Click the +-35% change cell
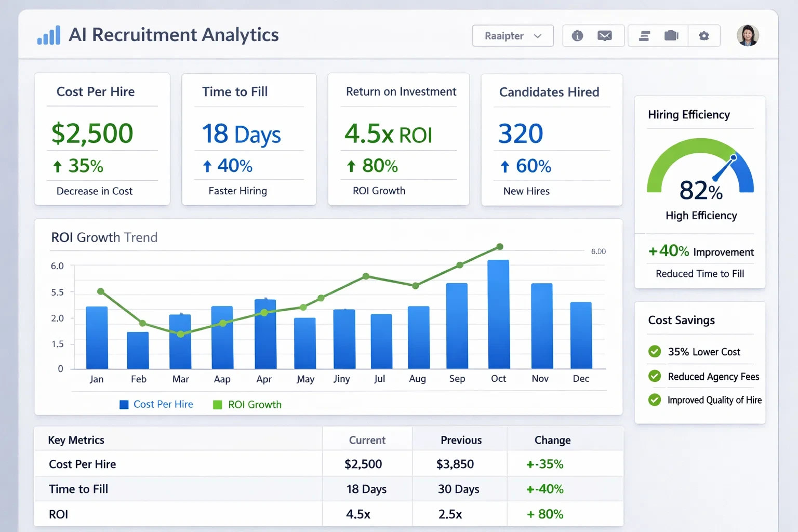The image size is (798, 532). coord(545,464)
